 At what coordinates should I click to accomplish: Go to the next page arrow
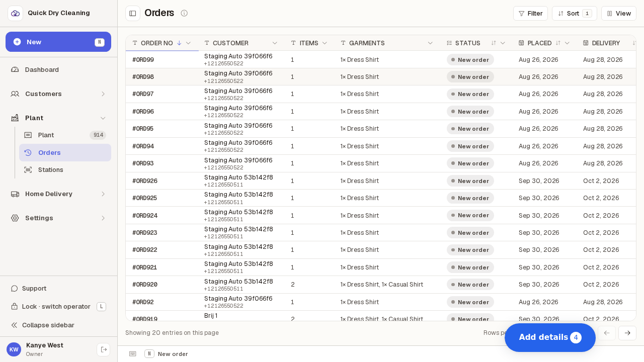(x=627, y=333)
